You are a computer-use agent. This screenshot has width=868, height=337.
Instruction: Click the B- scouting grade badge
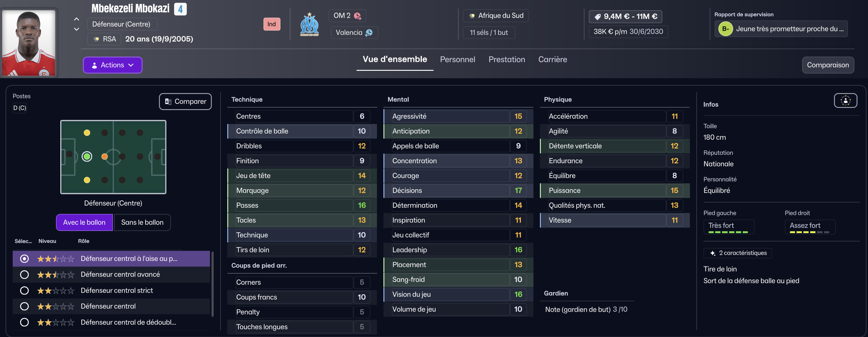pyautogui.click(x=725, y=29)
